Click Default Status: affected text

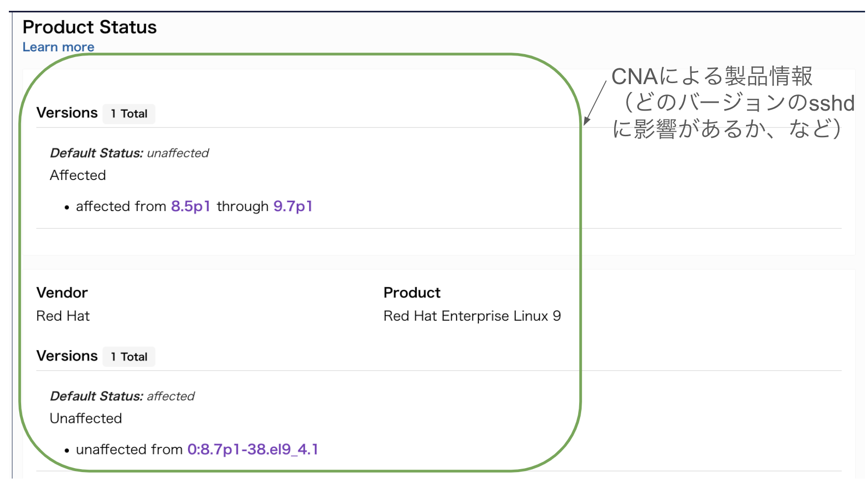[x=123, y=396]
